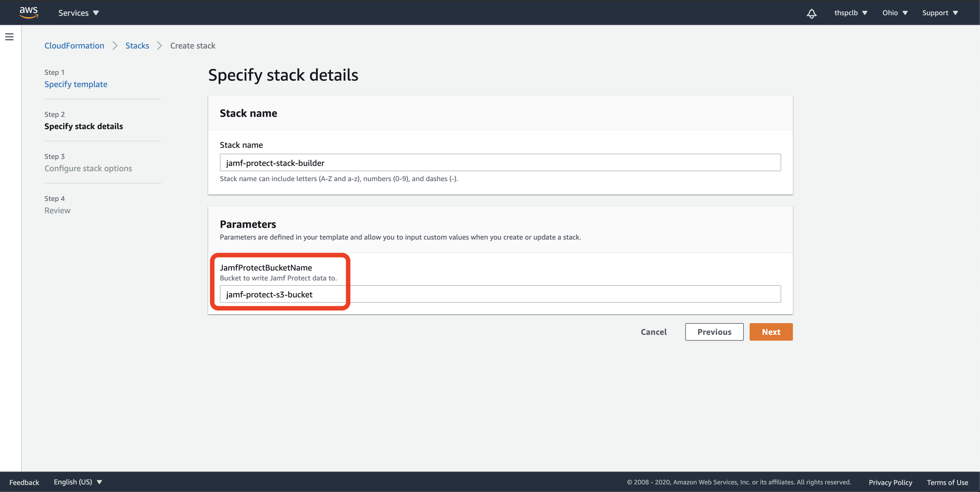Click the Bucket to write Jamf Protect description

279,278
